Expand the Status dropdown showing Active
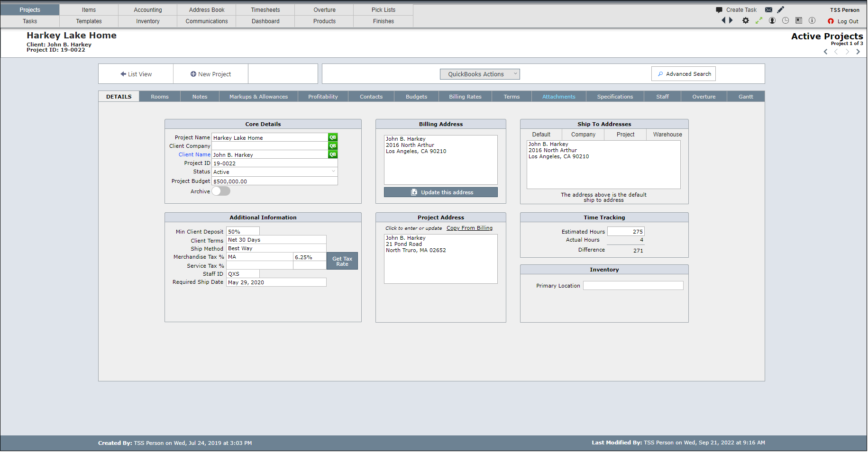The width and height of the screenshot is (868, 452). pyautogui.click(x=274, y=172)
